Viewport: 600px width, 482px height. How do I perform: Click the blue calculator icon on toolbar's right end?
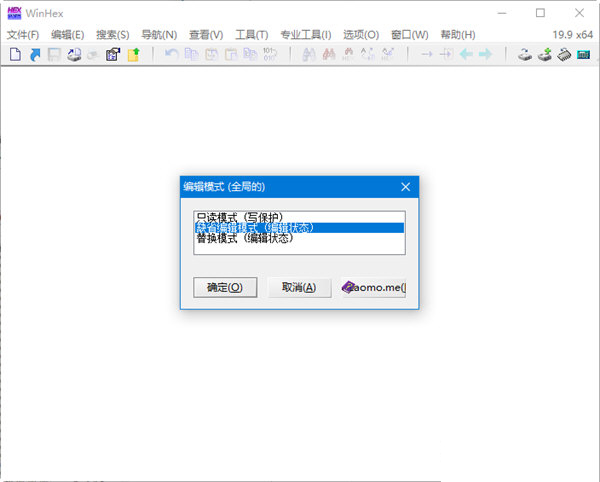583,55
